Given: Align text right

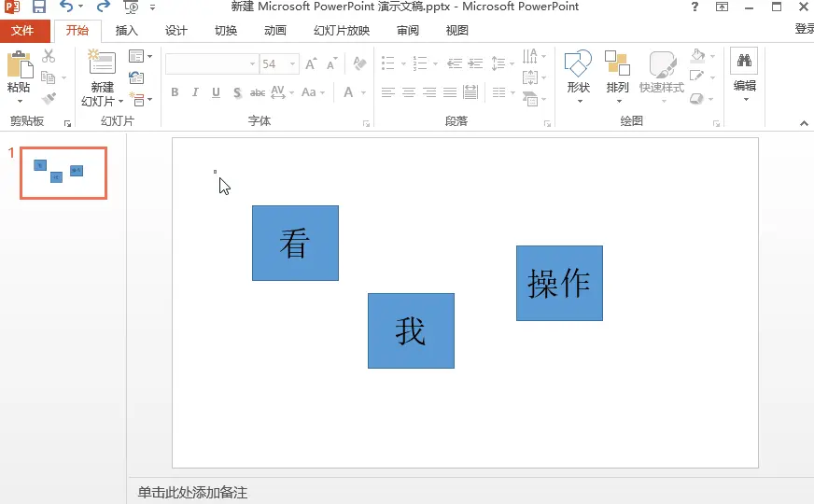Looking at the screenshot, I should [429, 92].
